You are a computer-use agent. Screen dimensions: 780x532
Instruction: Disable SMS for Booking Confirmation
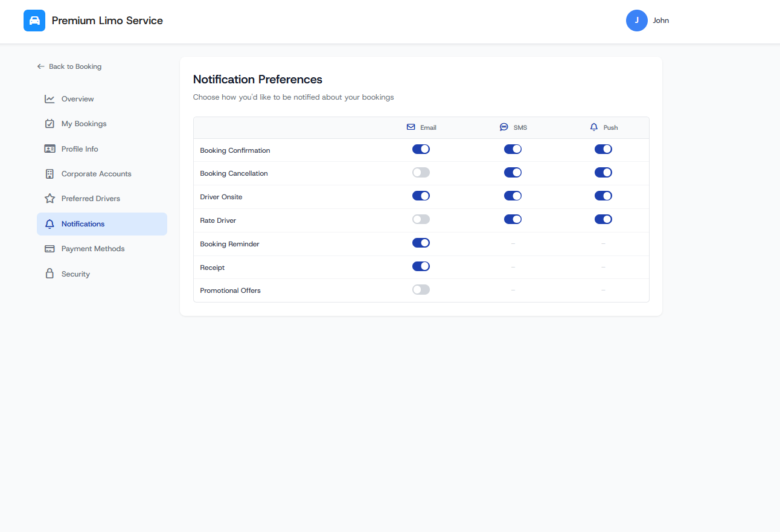click(x=513, y=149)
